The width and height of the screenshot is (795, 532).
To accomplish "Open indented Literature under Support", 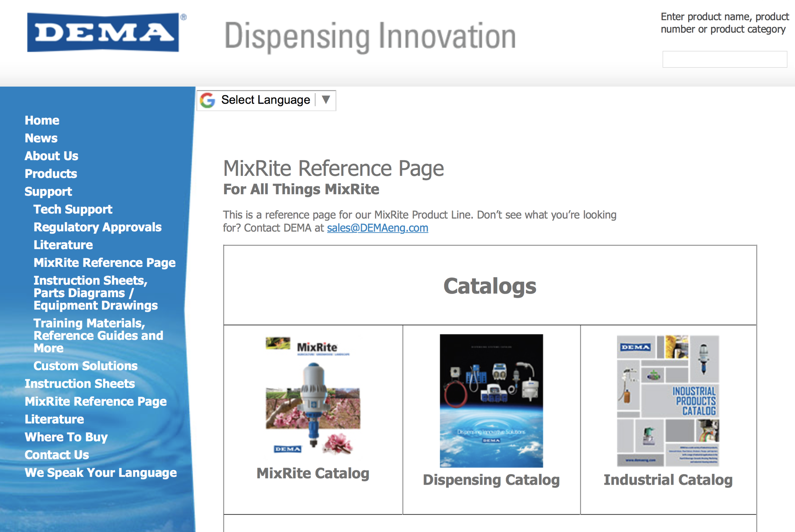I will pos(63,245).
